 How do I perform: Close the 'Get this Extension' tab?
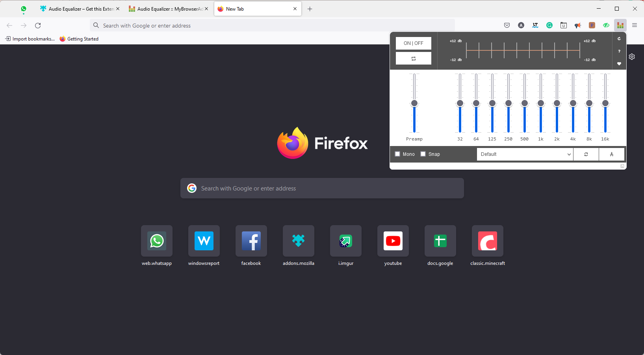coord(118,9)
